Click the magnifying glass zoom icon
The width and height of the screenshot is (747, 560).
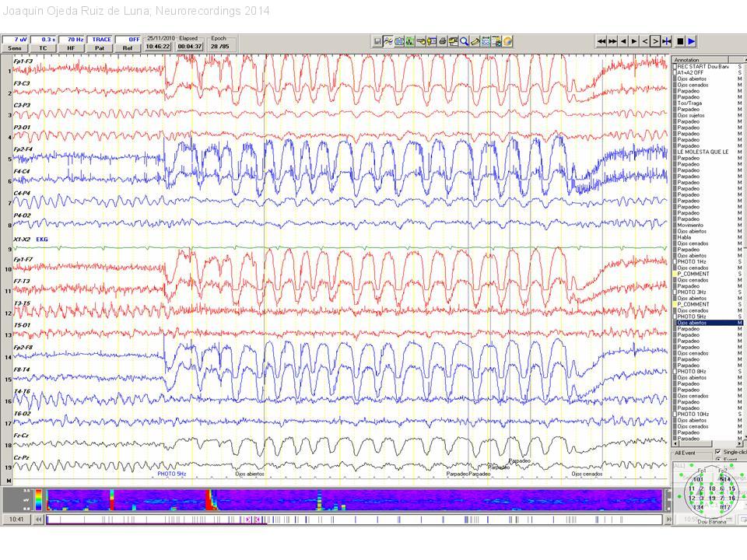(x=464, y=41)
